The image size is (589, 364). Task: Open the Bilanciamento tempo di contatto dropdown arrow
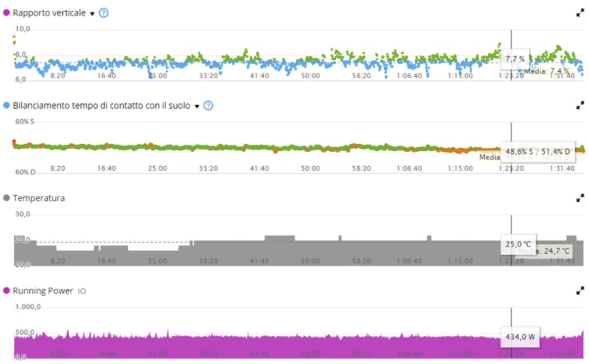pyautogui.click(x=197, y=107)
